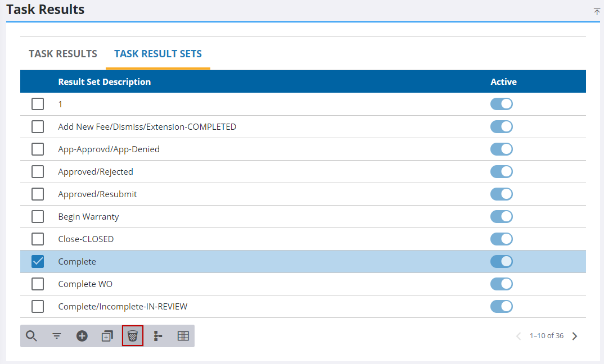Click the "Begin Warranty" description text
The width and height of the screenshot is (604, 364).
(89, 217)
